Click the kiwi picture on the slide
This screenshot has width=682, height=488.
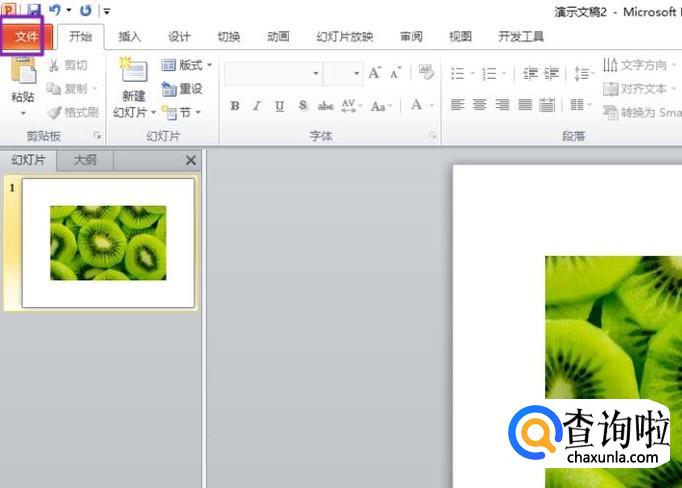[613, 372]
